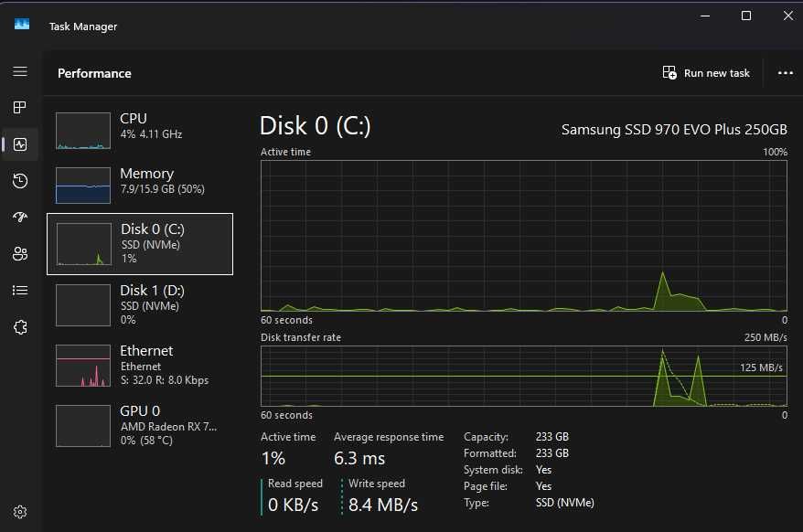Click the '8.4 MB/s' write speed value

pos(383,505)
